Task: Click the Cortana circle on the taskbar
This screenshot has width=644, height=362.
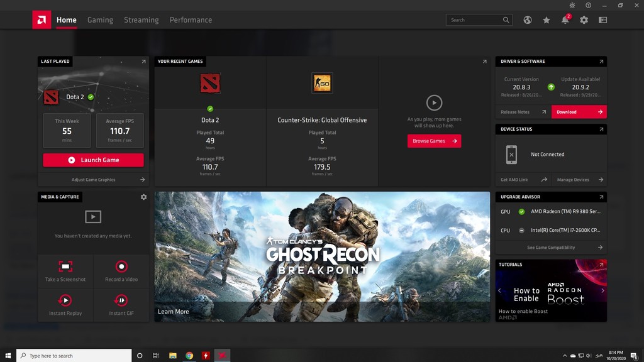Action: [140, 356]
